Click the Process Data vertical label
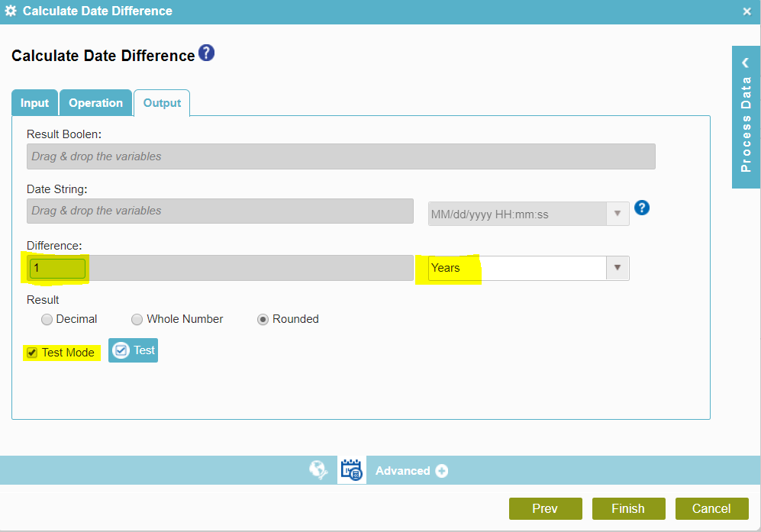The width and height of the screenshot is (761, 532). (x=746, y=124)
